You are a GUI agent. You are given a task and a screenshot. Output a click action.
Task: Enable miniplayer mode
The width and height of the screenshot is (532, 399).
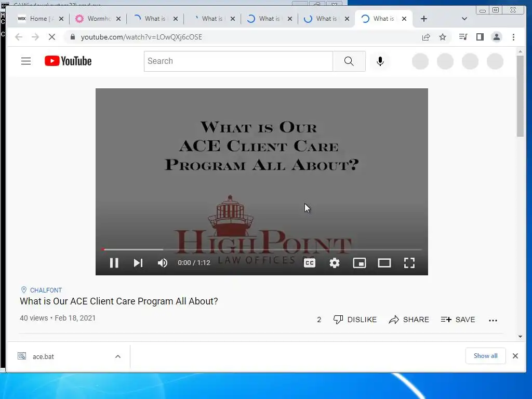click(360, 262)
